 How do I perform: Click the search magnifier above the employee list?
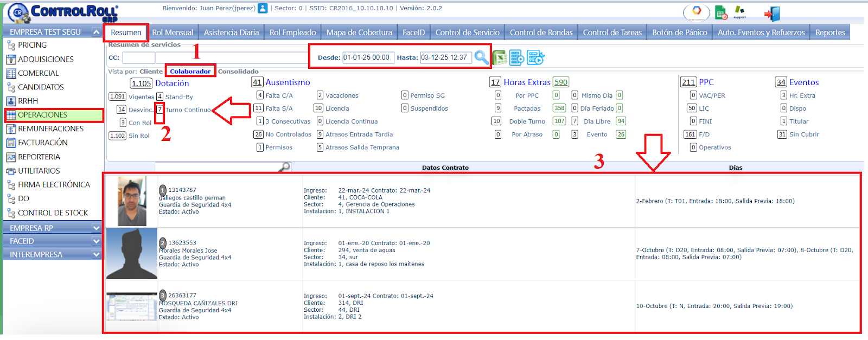point(284,167)
